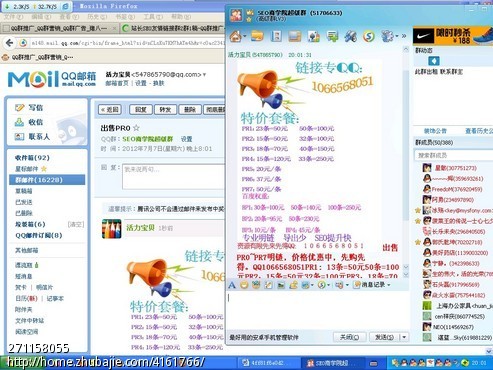The height and width of the screenshot is (370, 493).
Task: Open Firefox 书签 menu
Action: 125,17
